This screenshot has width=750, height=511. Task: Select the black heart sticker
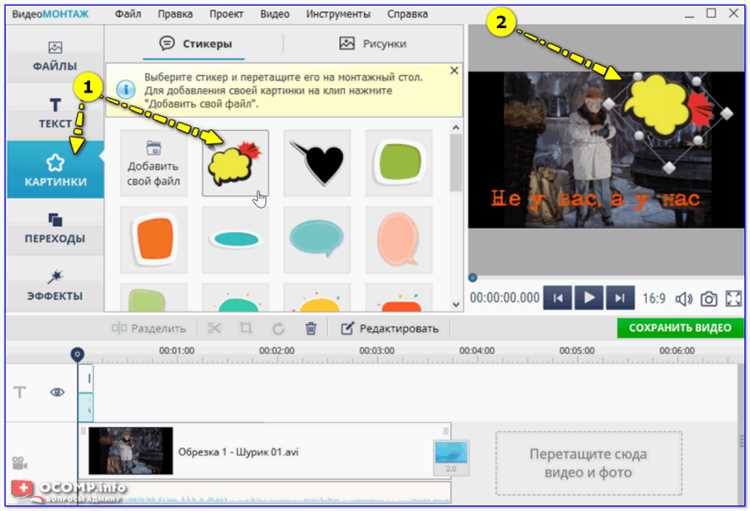[x=317, y=161]
